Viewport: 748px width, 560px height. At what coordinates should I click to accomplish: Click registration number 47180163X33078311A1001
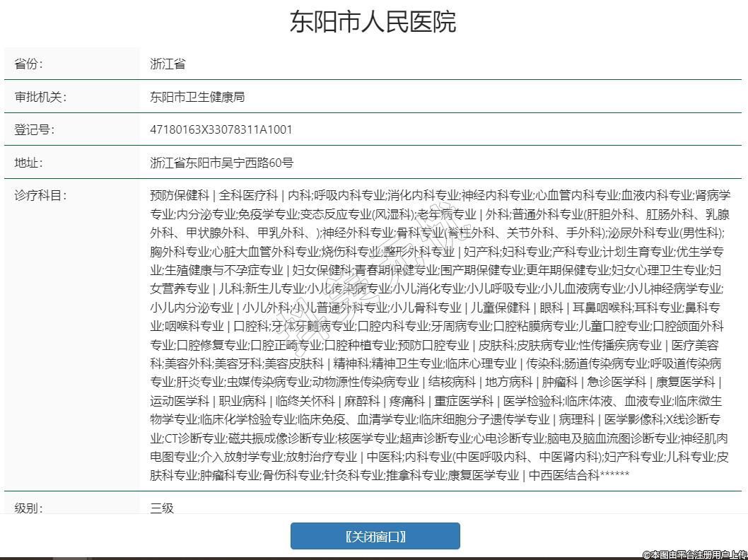221,129
